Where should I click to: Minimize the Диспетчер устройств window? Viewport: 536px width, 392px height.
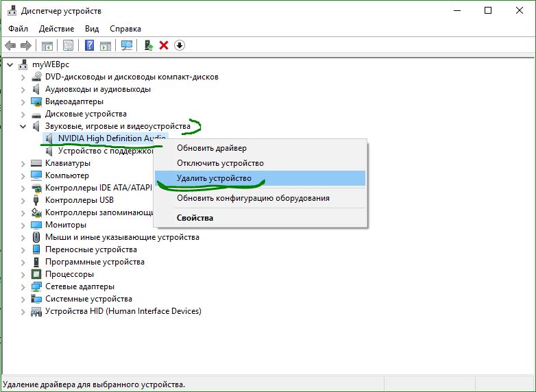tap(457, 10)
